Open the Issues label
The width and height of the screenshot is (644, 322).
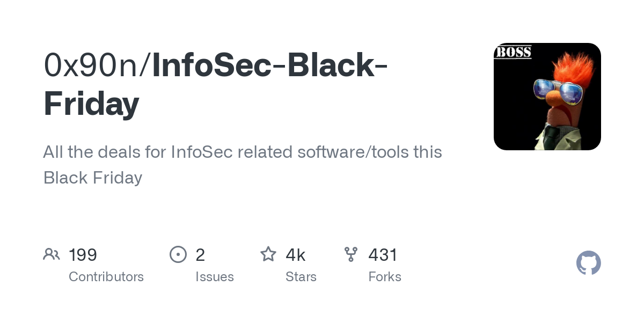coord(215,277)
